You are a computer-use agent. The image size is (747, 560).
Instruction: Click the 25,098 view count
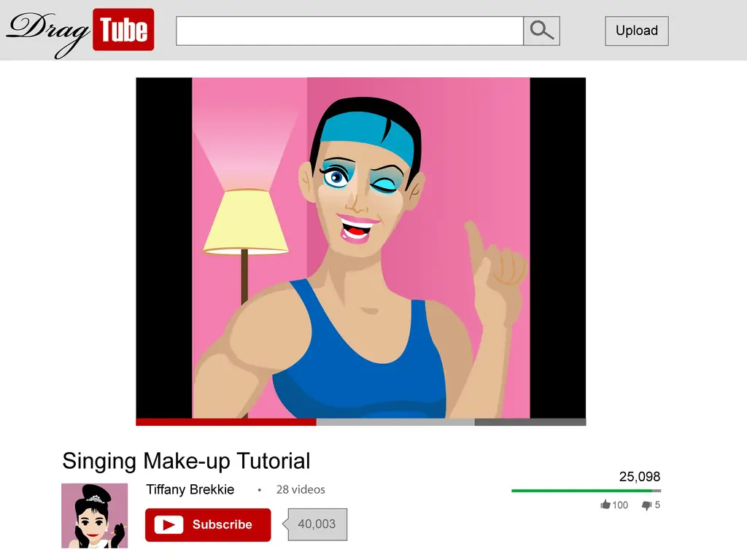[639, 477]
